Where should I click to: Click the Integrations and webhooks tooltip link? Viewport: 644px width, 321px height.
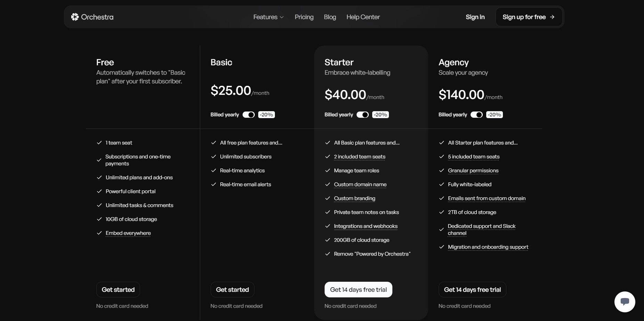tap(366, 226)
